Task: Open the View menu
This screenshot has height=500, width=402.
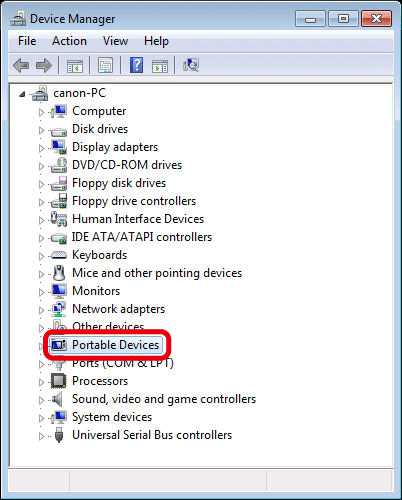Action: click(115, 41)
